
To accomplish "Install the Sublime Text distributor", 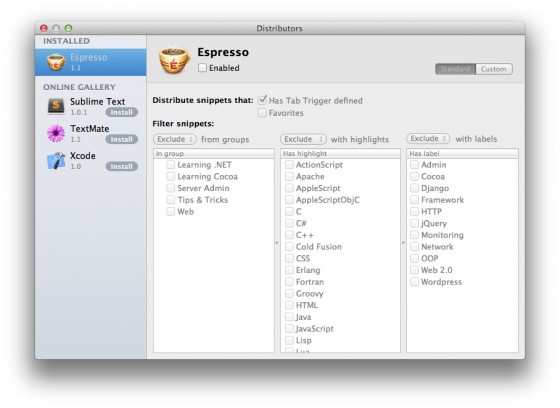I will point(121,112).
